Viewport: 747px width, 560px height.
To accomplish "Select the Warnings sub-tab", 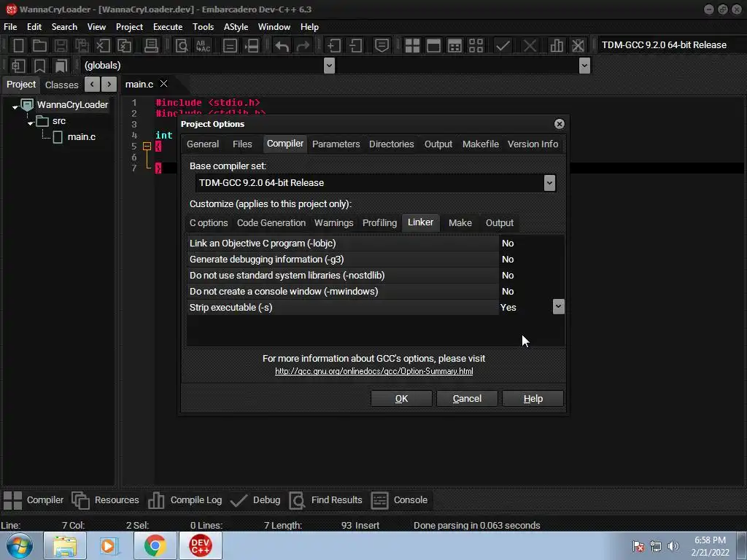I will (x=333, y=223).
